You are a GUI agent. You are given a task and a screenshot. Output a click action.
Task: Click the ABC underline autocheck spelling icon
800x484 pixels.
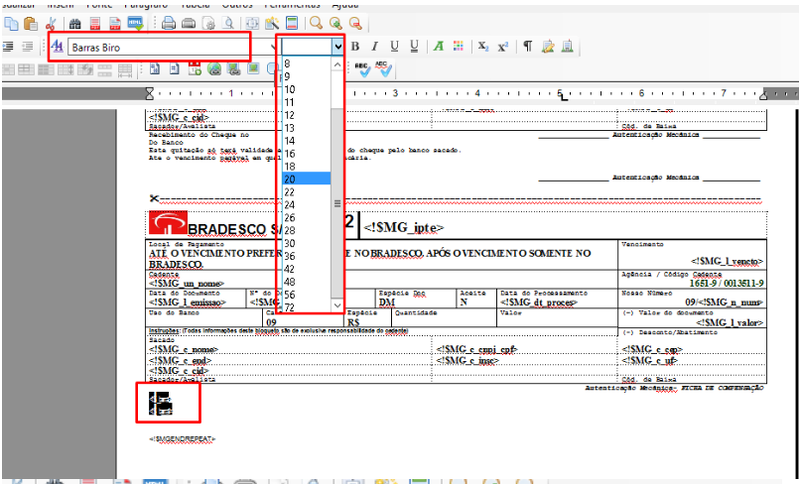point(384,69)
